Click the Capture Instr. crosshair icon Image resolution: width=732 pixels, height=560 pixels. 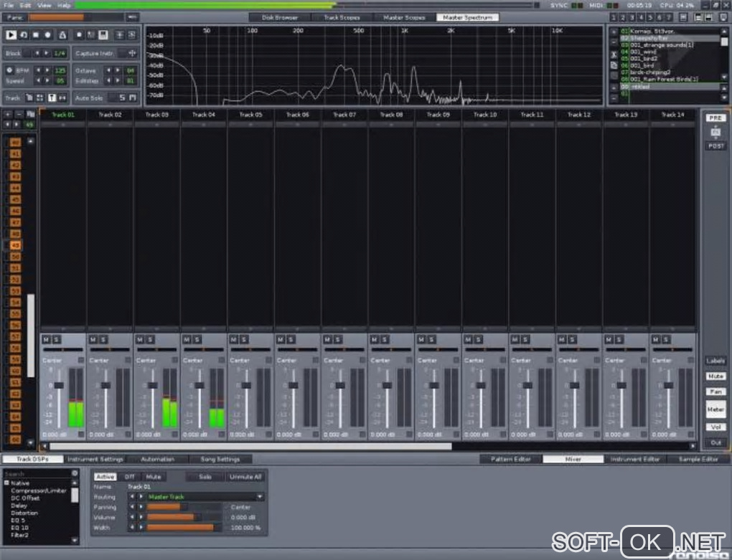(132, 53)
